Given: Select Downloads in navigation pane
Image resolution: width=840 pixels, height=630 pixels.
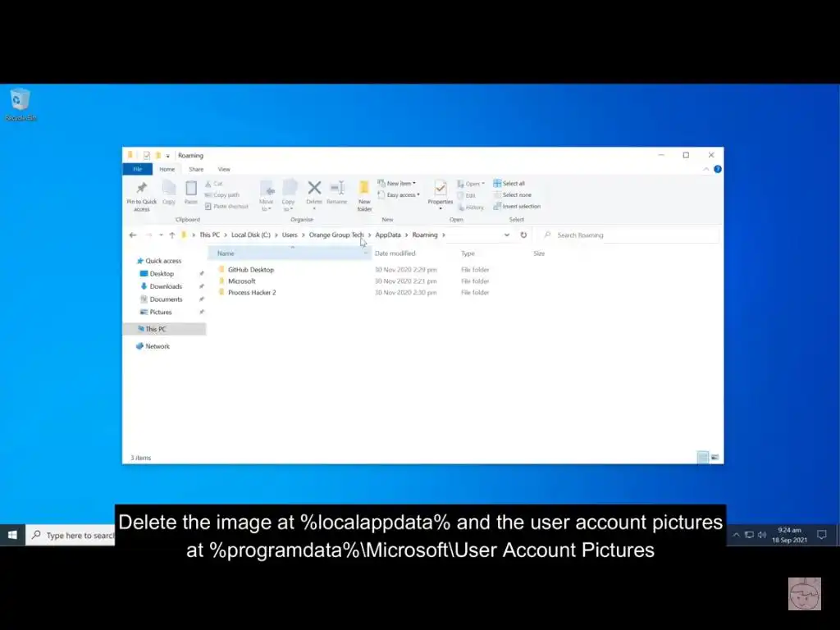Looking at the screenshot, I should (166, 286).
